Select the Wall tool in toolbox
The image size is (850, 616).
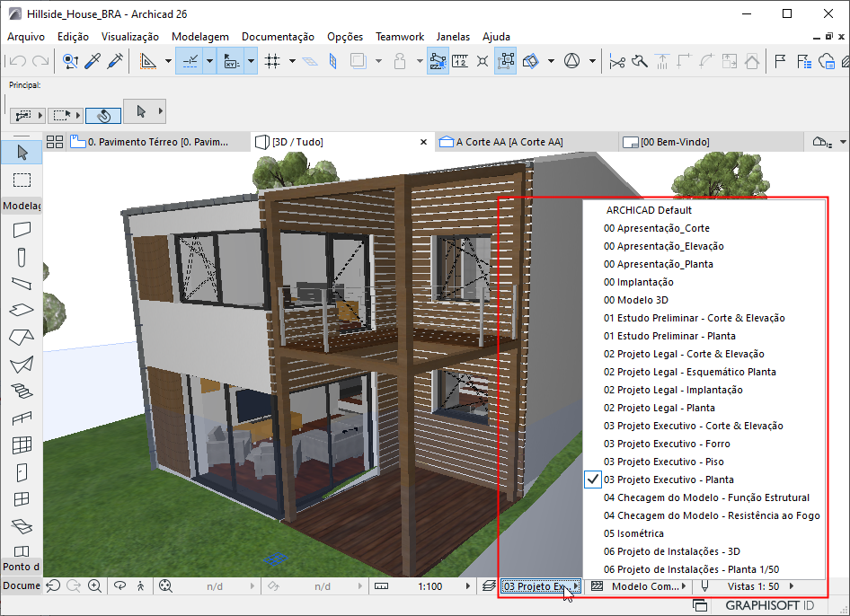22,230
